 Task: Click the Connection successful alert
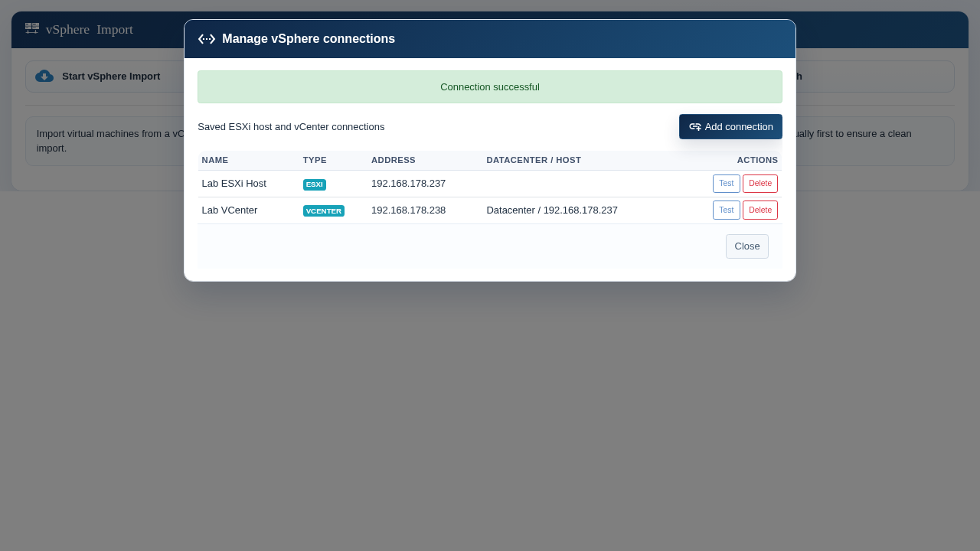(x=490, y=87)
